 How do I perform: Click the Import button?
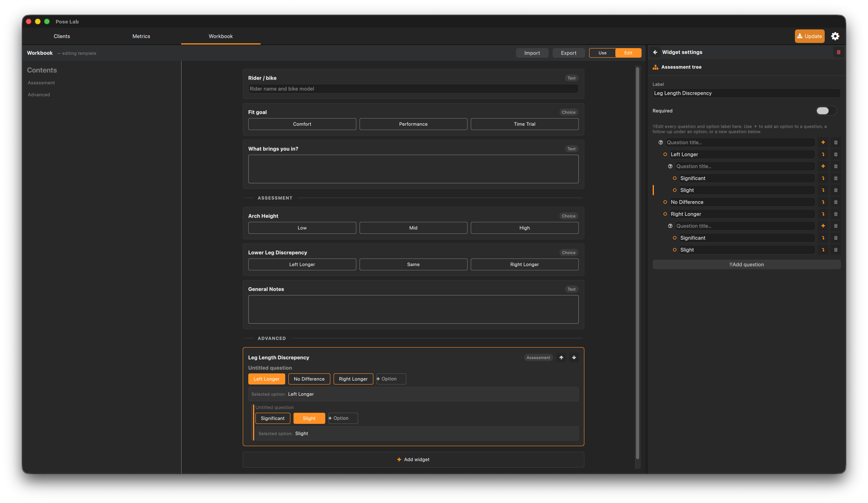[532, 53]
